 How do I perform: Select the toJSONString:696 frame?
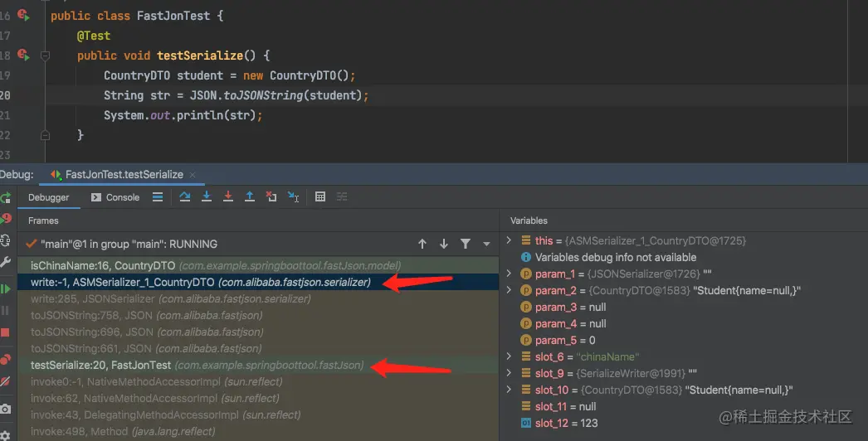coord(258,332)
